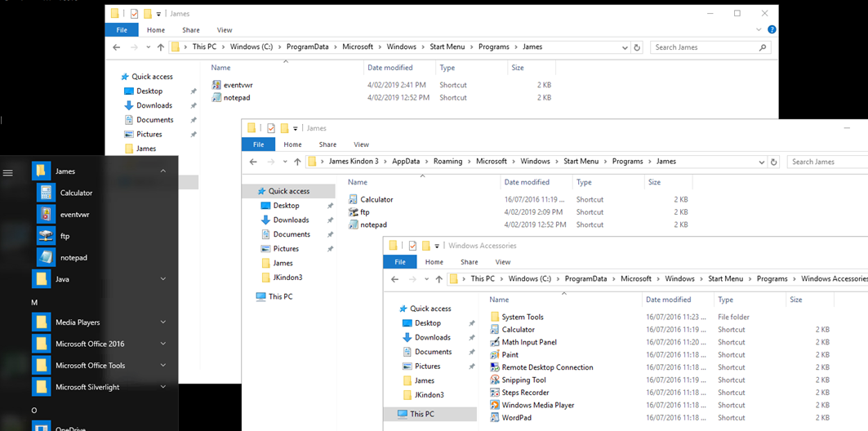Open Quick access in Roaming James window
Screen dimensions: 868x431
pyautogui.click(x=289, y=191)
